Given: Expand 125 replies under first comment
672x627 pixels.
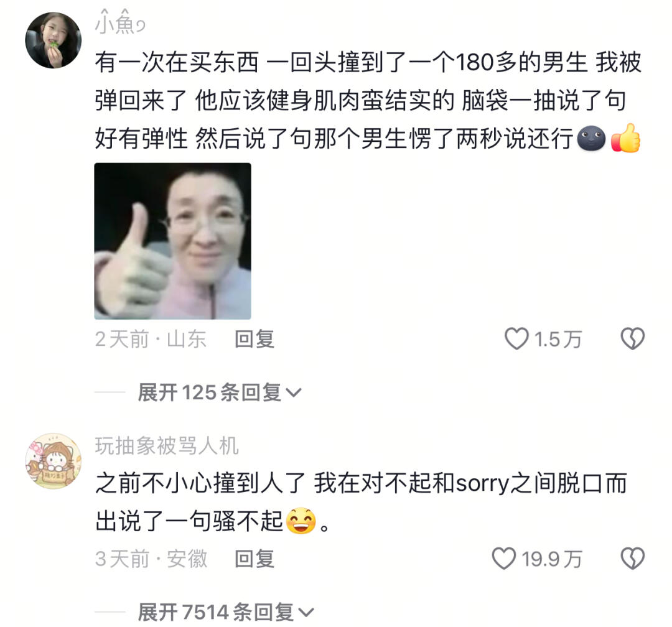Looking at the screenshot, I should 220,392.
